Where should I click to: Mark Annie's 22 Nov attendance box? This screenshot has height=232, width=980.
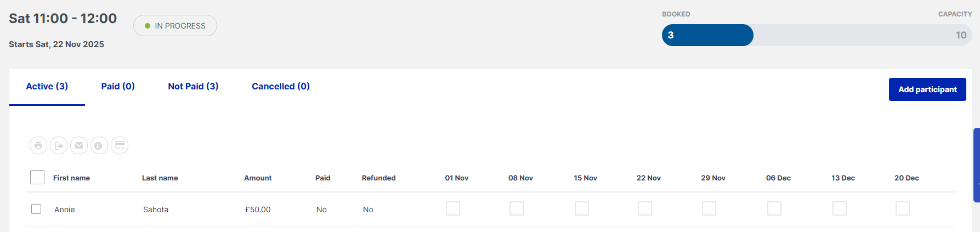coord(645,208)
